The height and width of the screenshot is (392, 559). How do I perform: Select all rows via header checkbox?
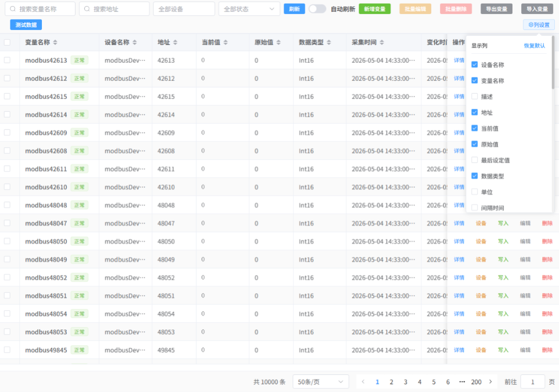(7, 42)
